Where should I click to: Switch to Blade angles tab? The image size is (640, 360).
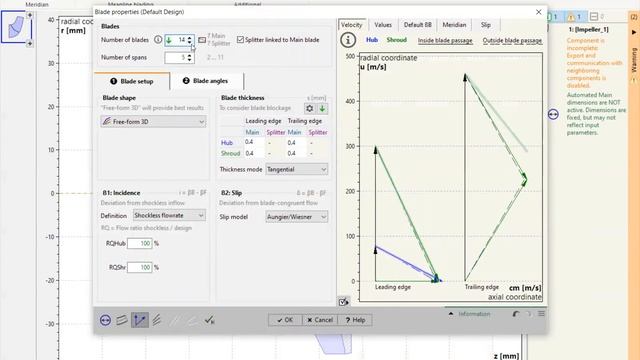[x=206, y=81]
